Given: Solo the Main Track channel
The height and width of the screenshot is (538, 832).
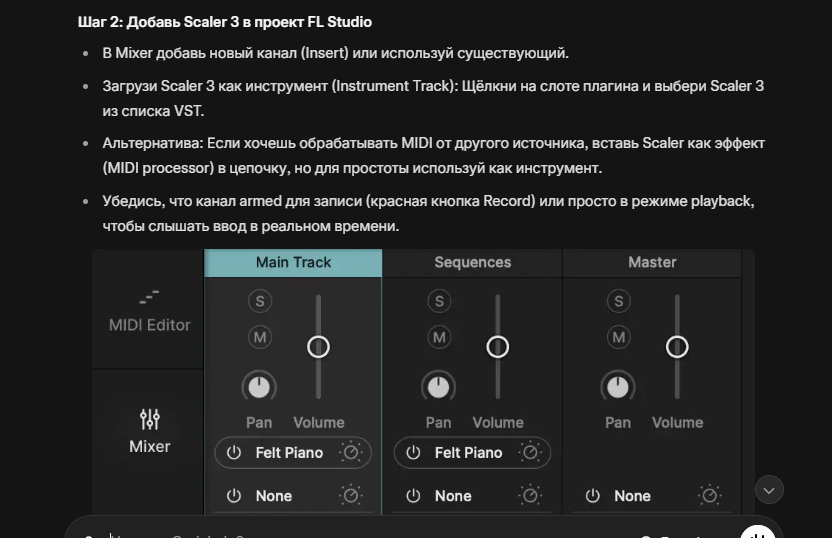Looking at the screenshot, I should tap(260, 301).
